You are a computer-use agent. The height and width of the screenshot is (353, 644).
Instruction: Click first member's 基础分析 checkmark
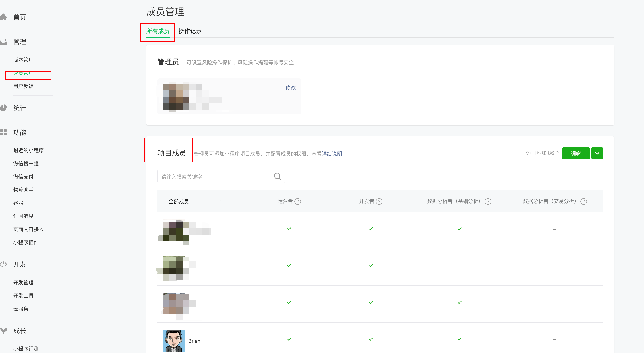pos(460,229)
